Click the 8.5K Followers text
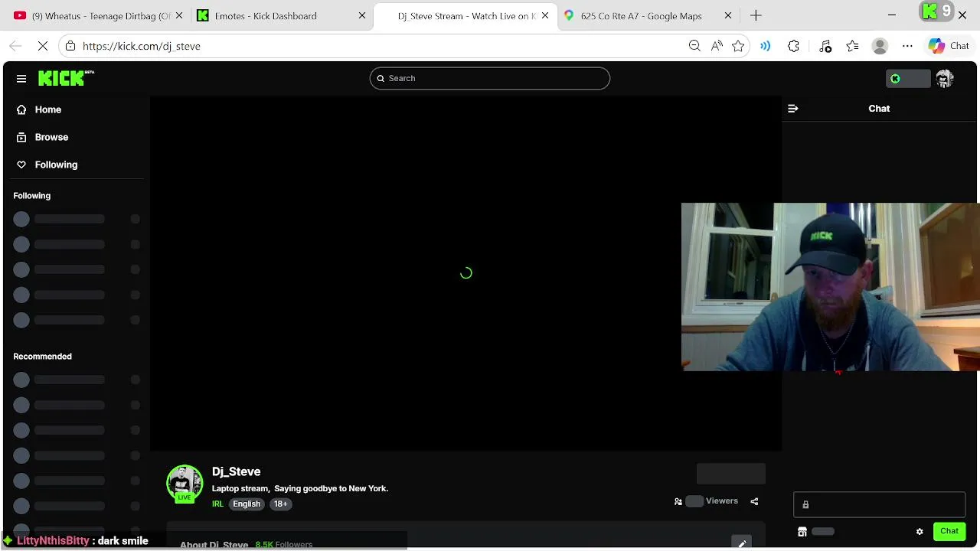This screenshot has height=551, width=980. click(284, 545)
